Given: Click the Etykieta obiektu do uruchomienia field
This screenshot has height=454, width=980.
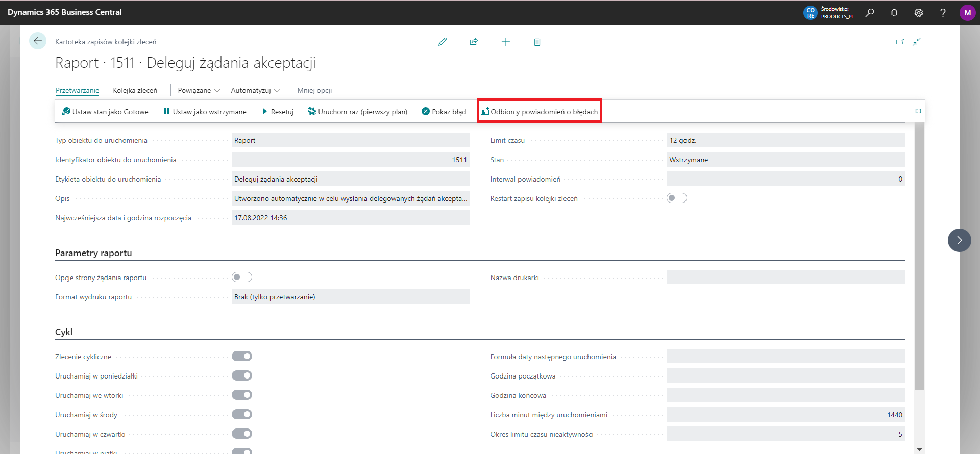Looking at the screenshot, I should (351, 179).
